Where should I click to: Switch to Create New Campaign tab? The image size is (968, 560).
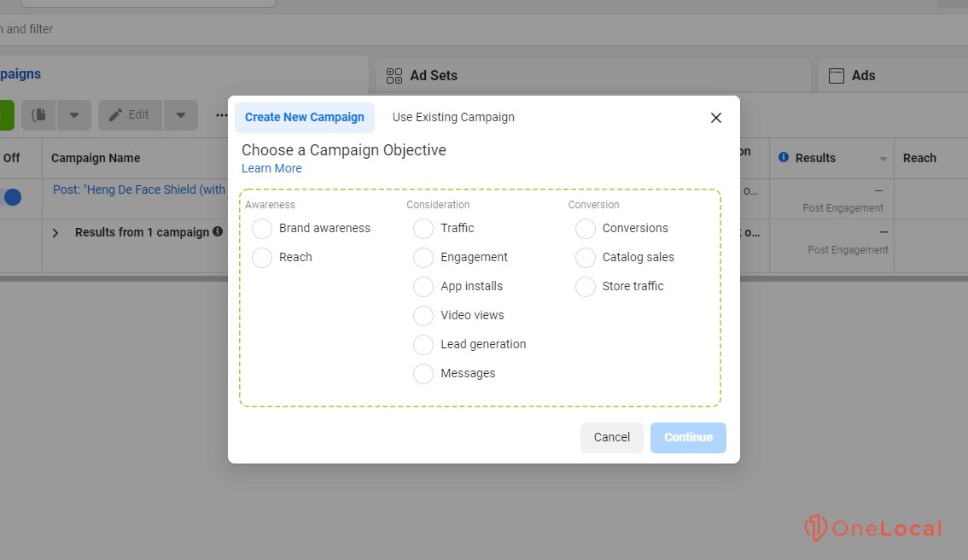(305, 117)
